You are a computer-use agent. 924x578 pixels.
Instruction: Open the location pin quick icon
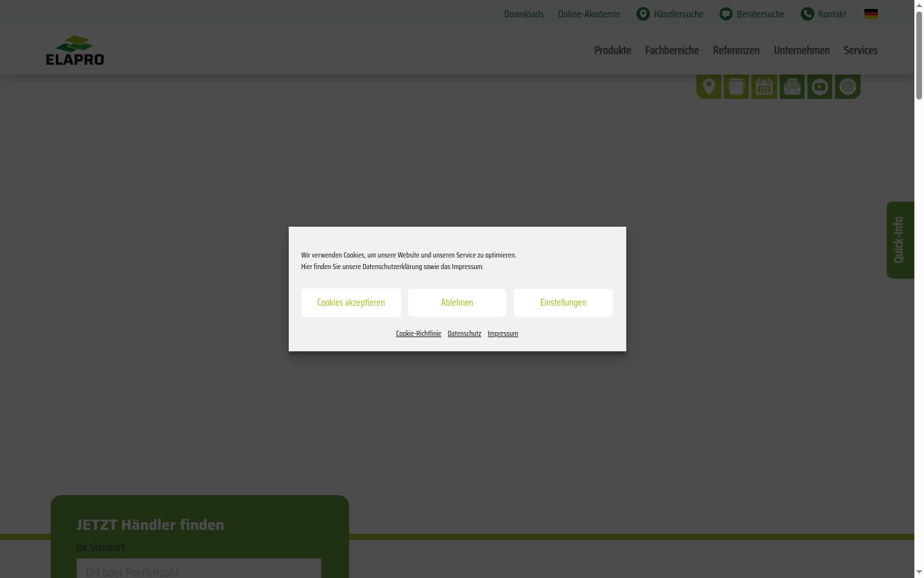tap(708, 87)
